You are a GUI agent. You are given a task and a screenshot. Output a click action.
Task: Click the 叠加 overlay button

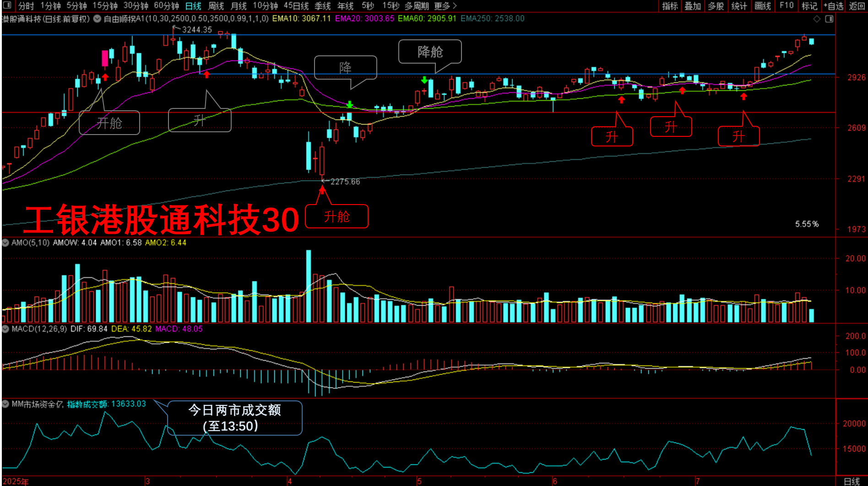(x=693, y=6)
